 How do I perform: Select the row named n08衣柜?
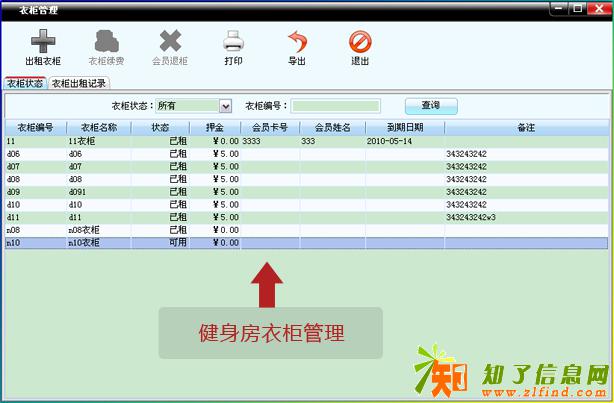pos(307,230)
